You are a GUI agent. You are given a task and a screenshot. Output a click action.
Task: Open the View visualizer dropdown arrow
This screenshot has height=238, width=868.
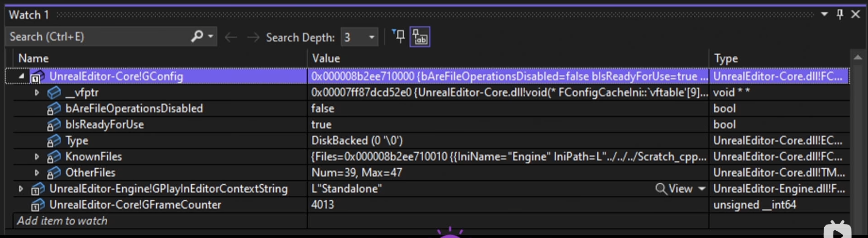click(702, 189)
